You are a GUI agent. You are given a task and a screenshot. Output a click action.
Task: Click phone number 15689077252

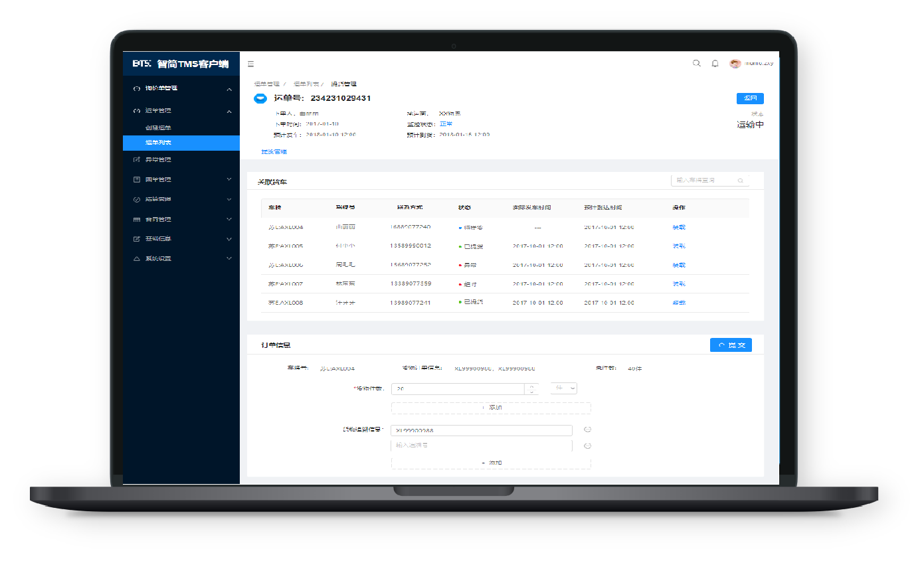point(411,265)
